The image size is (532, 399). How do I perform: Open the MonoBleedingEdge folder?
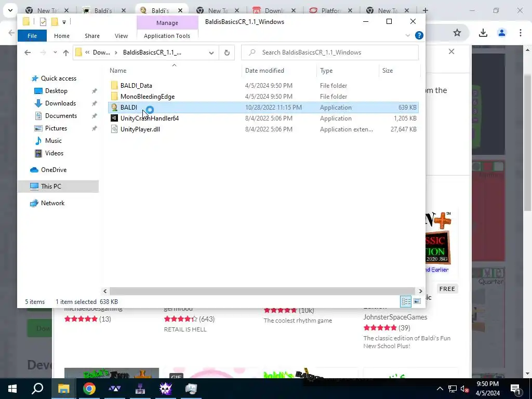coord(147,96)
